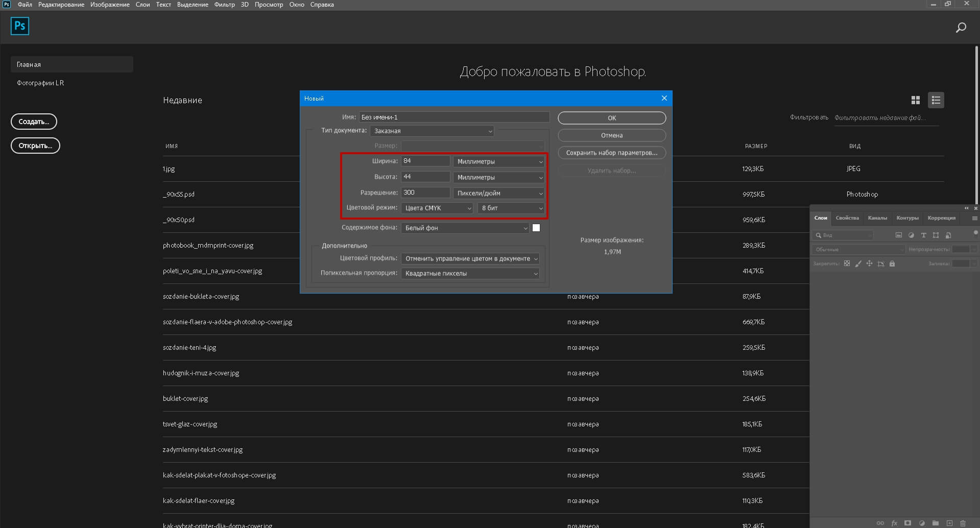980x528 pixels.
Task: Open the Фильтр menu
Action: click(224, 5)
